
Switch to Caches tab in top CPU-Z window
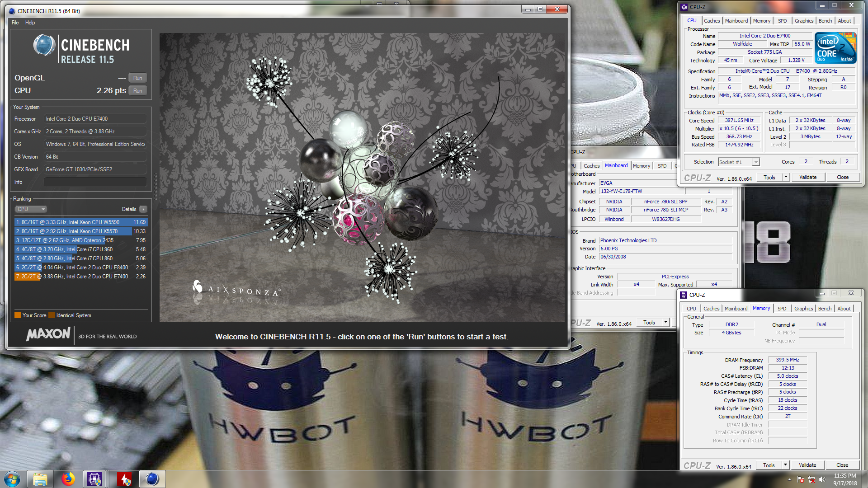tap(712, 21)
